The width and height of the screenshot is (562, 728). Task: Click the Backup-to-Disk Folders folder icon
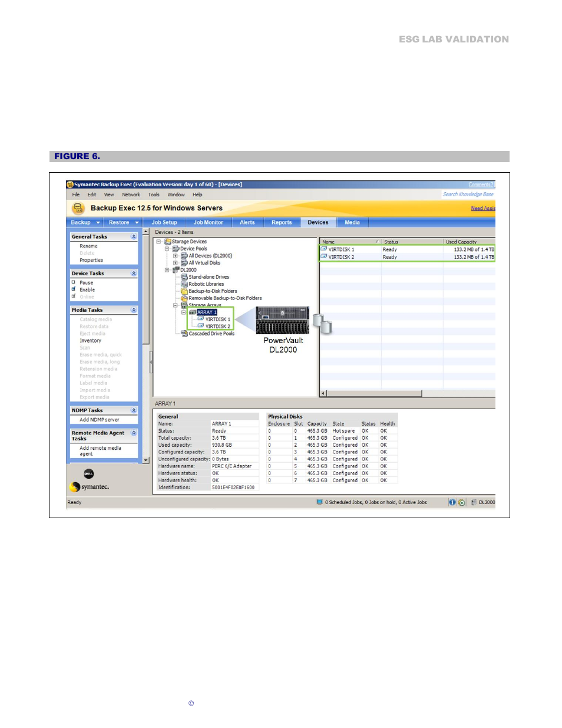(x=184, y=291)
